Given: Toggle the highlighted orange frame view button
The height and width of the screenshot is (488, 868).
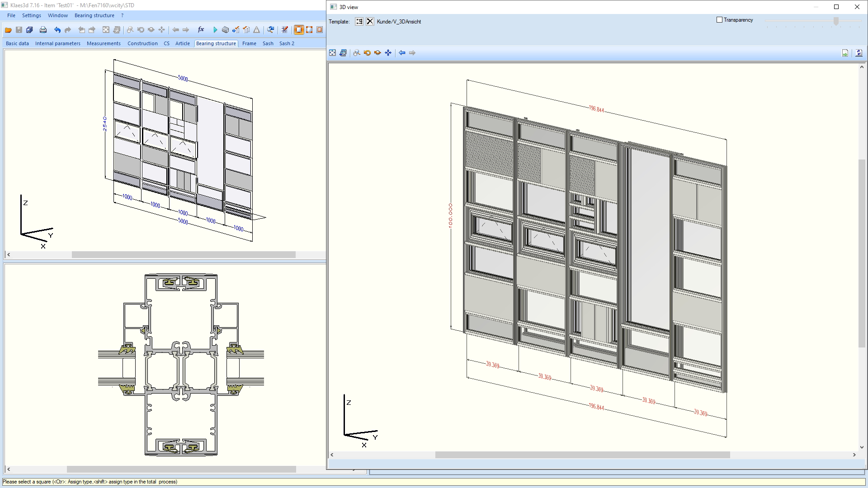Looking at the screenshot, I should coord(299,30).
